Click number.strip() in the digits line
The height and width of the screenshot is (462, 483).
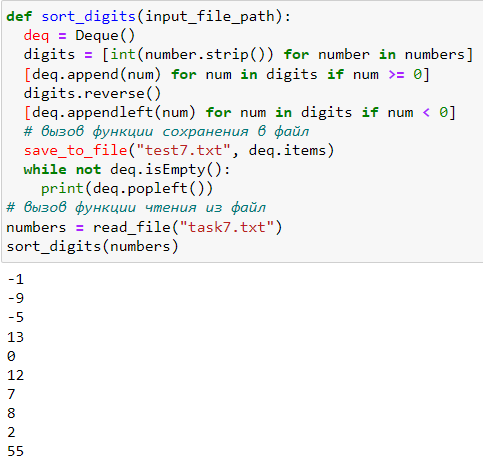pos(205,55)
